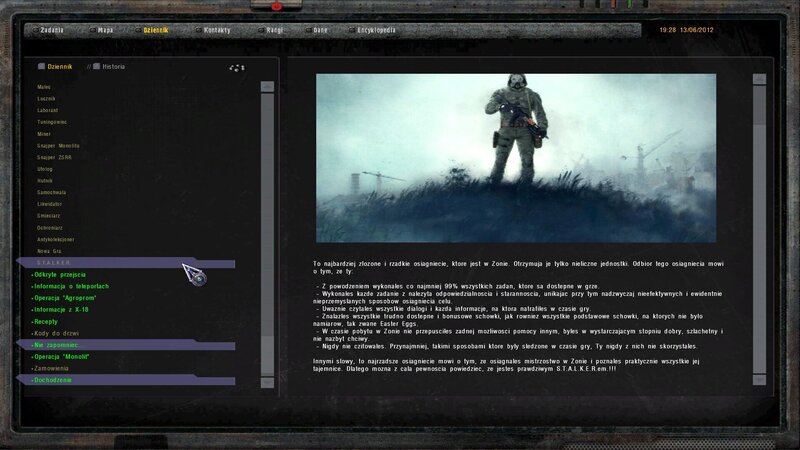Select the Antykolekcjoner entry
Image resolution: width=800 pixels, height=450 pixels.
56,240
